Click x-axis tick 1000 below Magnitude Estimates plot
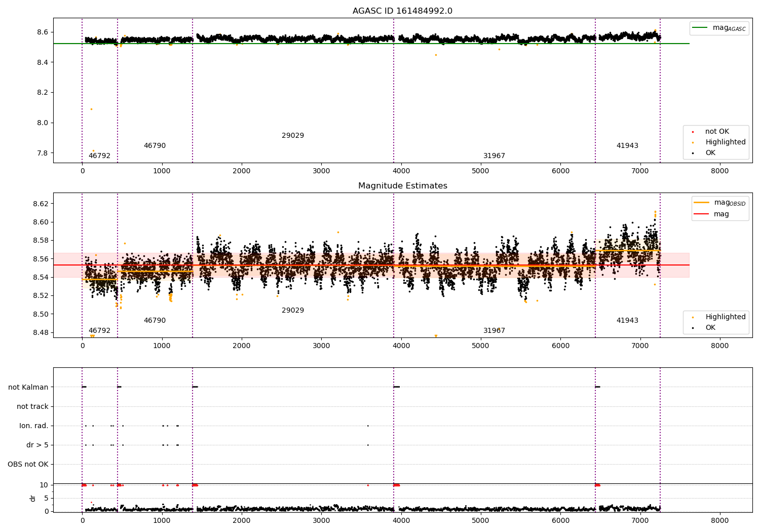Screen dimensions: 760x532 (162, 346)
